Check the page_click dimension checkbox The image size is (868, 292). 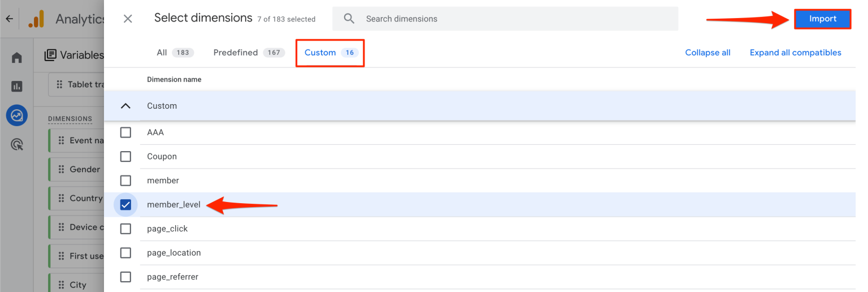tap(125, 229)
